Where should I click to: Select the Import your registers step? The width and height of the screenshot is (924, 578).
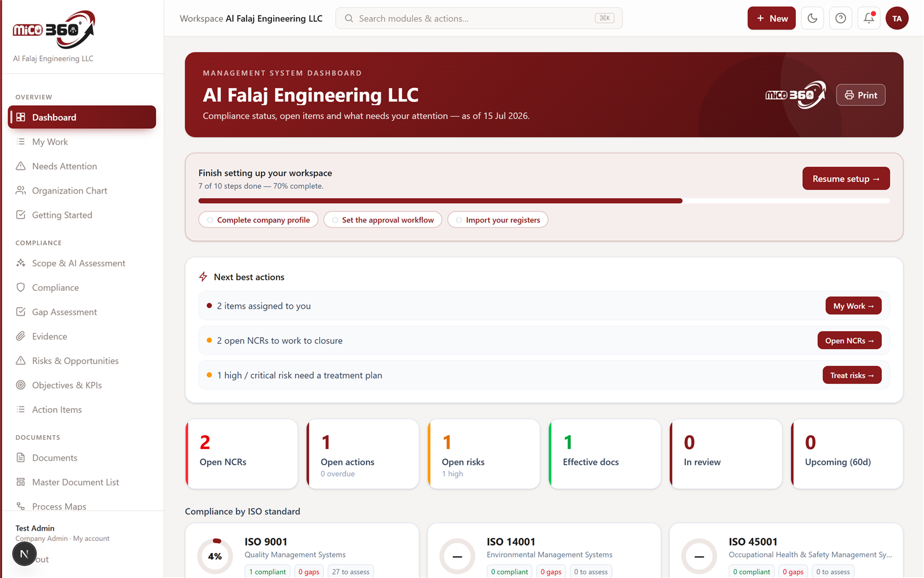pyautogui.click(x=498, y=220)
